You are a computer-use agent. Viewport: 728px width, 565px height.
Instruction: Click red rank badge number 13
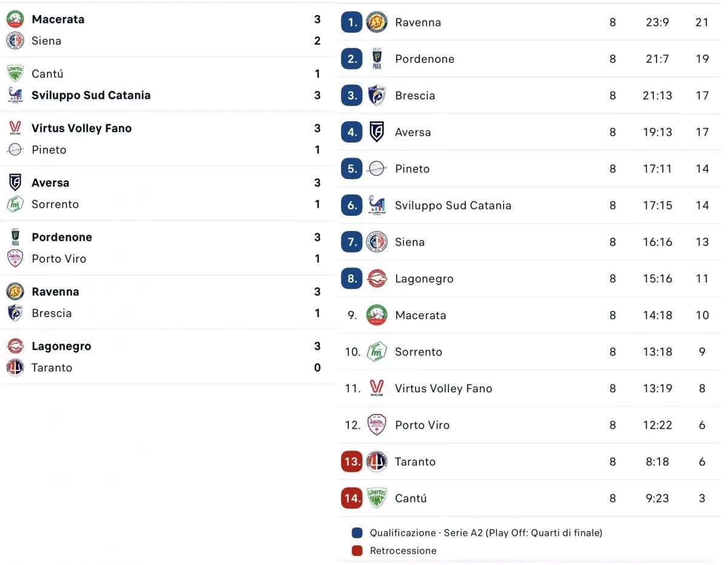coord(352,461)
